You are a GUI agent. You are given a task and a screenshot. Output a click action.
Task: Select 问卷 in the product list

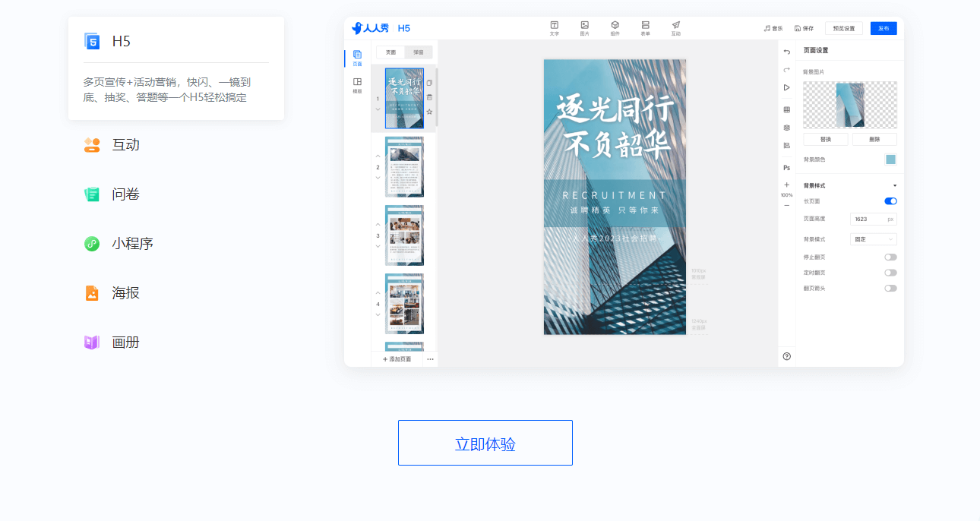[125, 194]
